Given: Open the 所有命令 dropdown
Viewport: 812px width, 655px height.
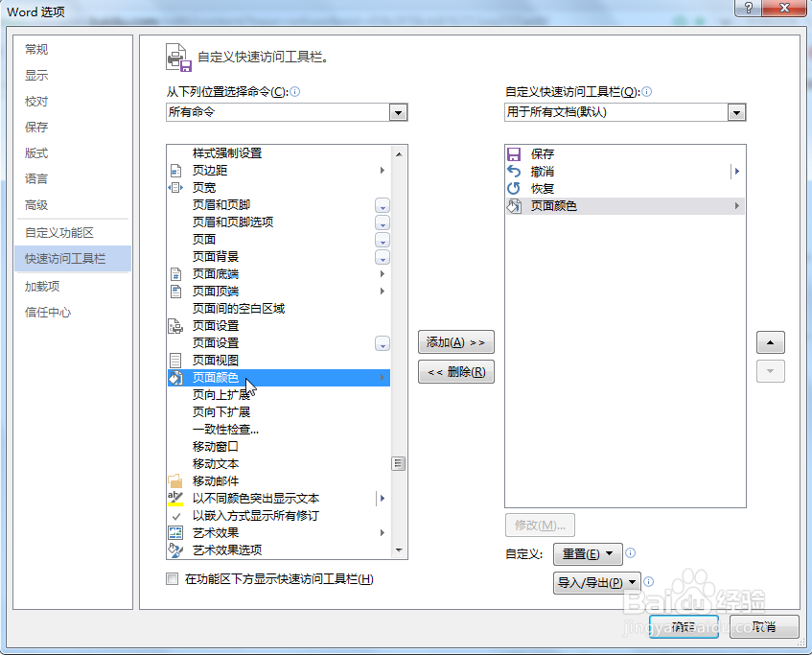Looking at the screenshot, I should click(x=398, y=112).
